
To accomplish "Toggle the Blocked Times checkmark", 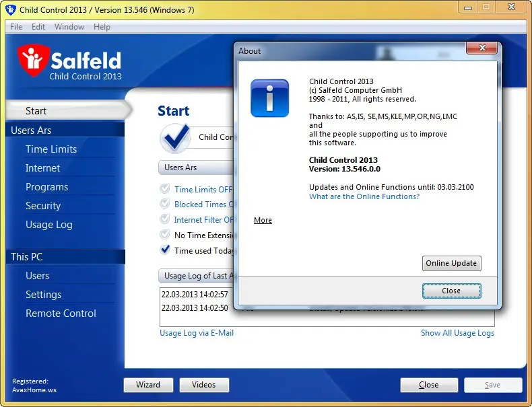I will point(165,204).
